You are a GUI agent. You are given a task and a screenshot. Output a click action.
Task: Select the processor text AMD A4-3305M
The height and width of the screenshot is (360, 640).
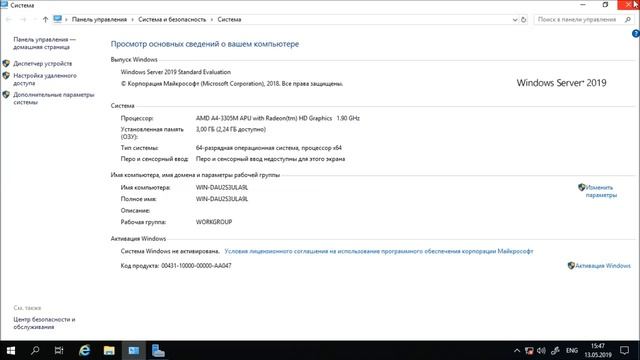click(278, 118)
